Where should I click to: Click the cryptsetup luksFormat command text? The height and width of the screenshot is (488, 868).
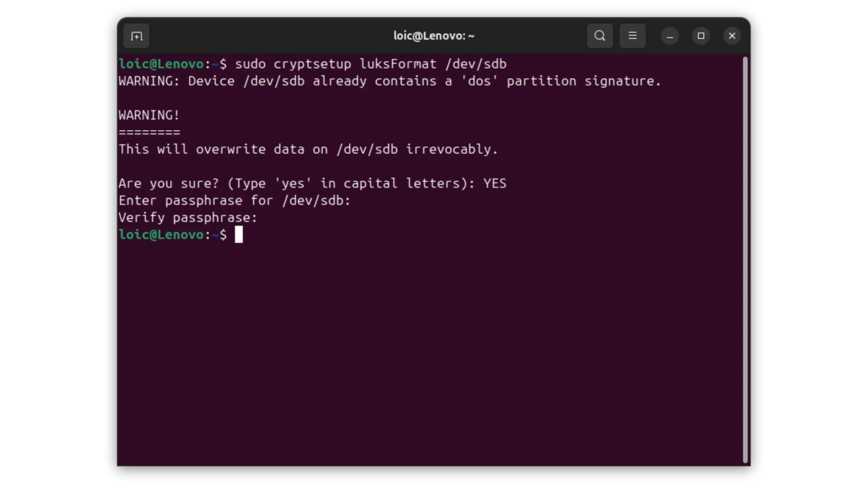[x=370, y=64]
